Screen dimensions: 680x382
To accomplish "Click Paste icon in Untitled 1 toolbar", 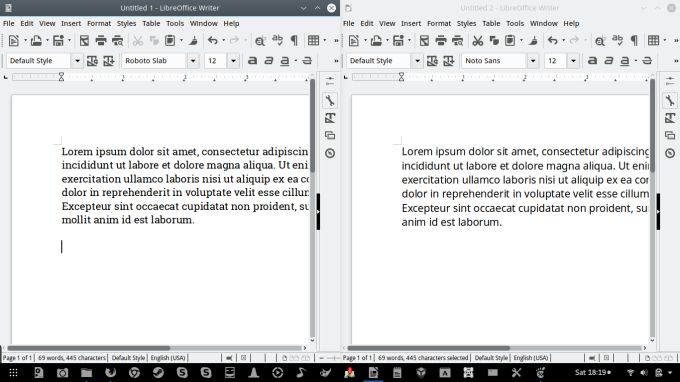I will click(170, 41).
